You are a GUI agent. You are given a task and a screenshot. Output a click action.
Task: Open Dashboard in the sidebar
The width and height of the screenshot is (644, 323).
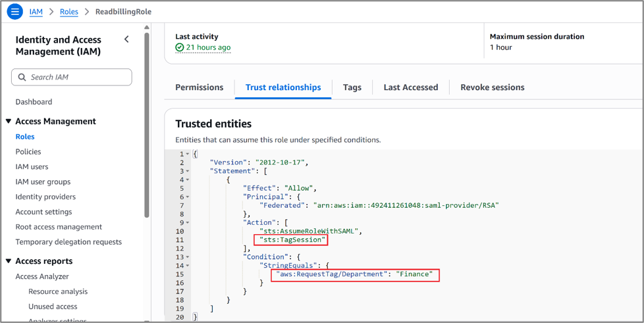tap(34, 102)
